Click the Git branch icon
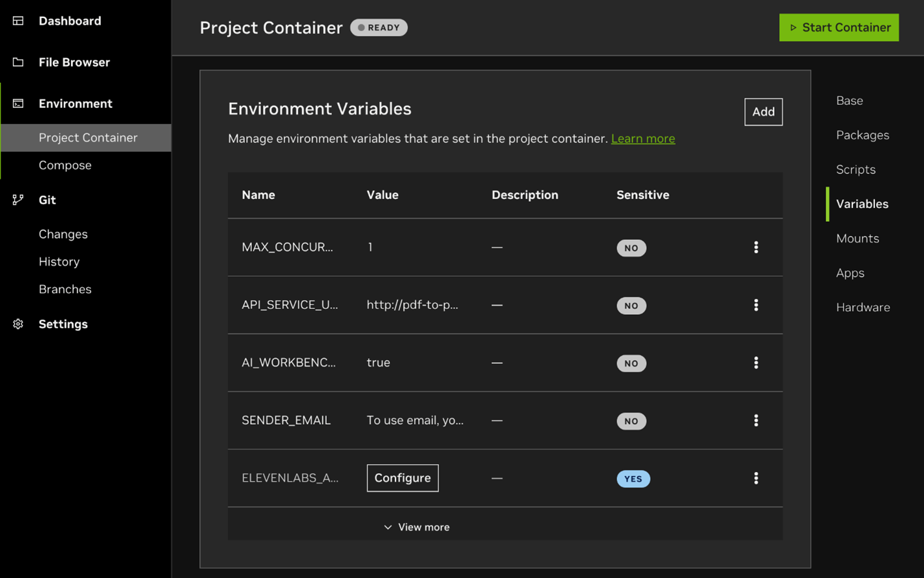The height and width of the screenshot is (578, 924). (18, 200)
